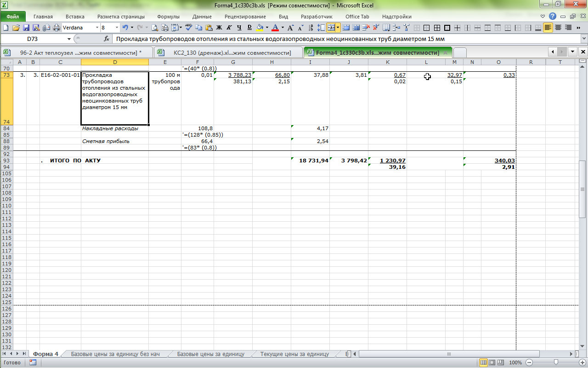
Task: Click the Spelling check icon
Action: pos(188,28)
